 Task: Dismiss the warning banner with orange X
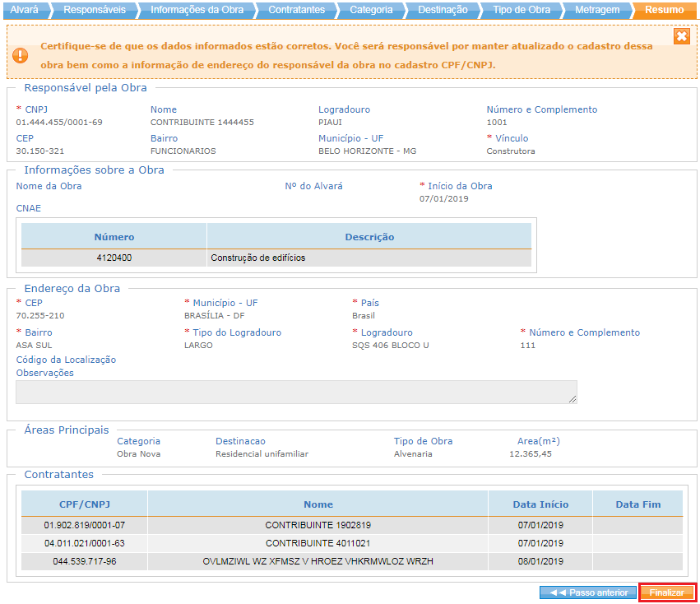pyautogui.click(x=681, y=36)
